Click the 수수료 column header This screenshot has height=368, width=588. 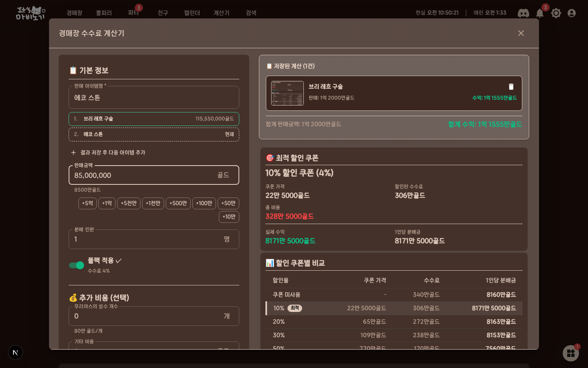pos(432,280)
